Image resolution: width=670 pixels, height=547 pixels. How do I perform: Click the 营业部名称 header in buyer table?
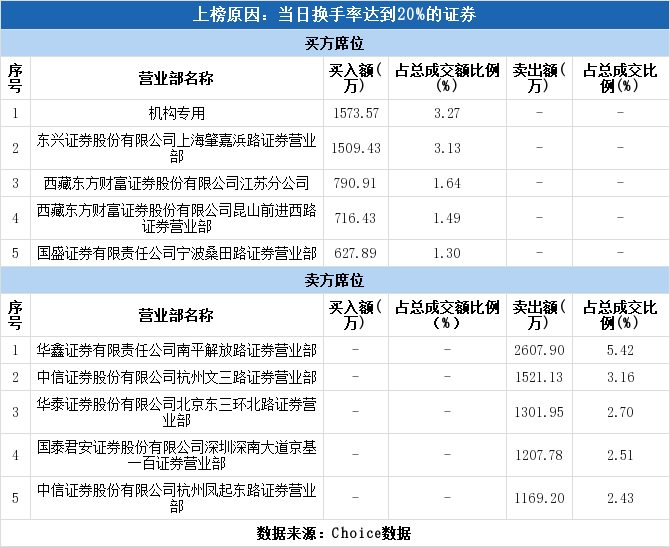176,78
